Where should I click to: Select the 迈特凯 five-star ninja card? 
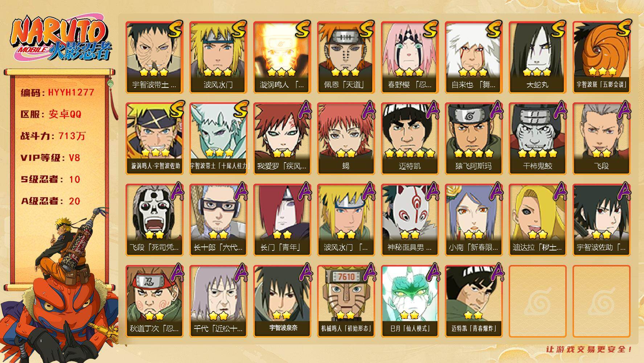410,138
